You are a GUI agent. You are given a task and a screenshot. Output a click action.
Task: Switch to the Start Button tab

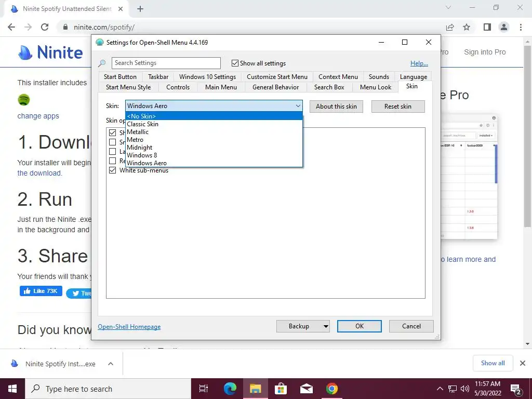(x=120, y=77)
